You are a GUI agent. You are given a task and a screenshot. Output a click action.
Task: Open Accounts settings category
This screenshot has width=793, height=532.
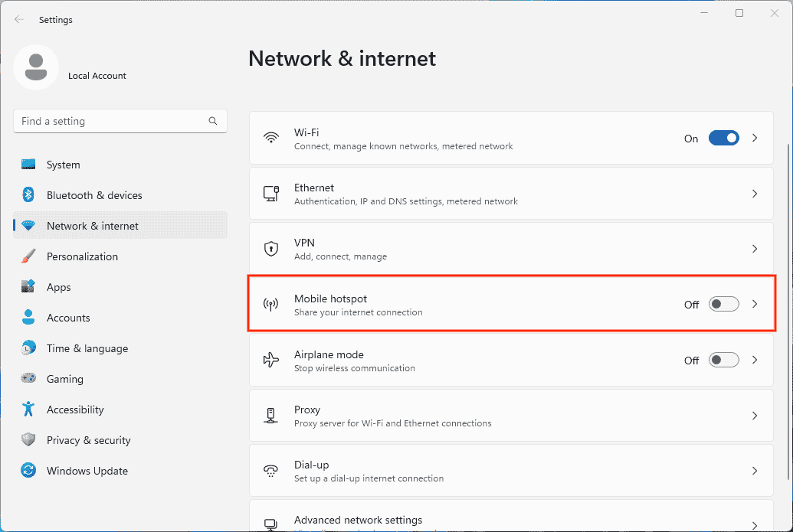[120, 318]
